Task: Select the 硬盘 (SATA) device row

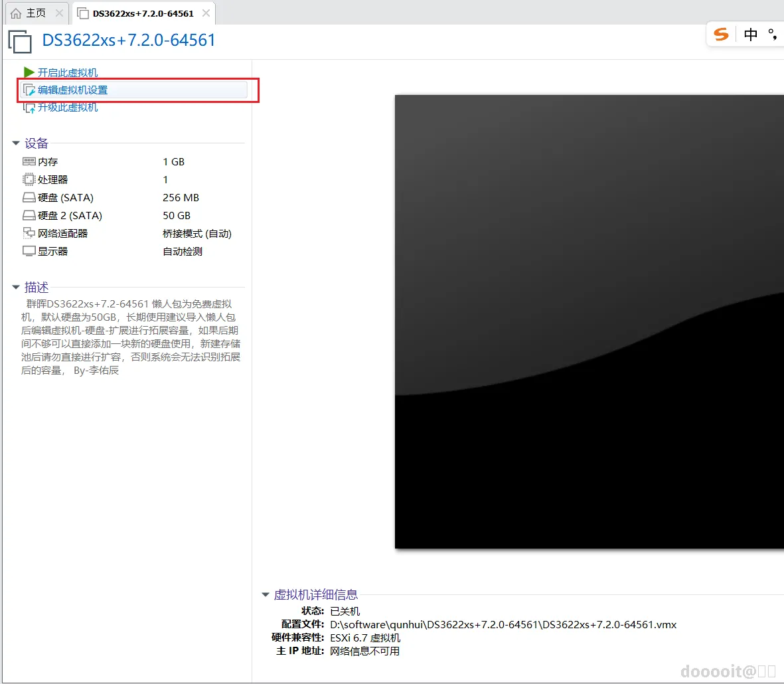Action: point(133,197)
